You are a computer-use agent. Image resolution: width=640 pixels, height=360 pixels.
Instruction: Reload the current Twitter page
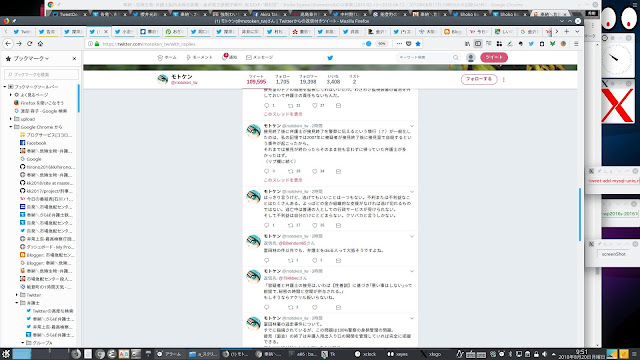[29, 44]
